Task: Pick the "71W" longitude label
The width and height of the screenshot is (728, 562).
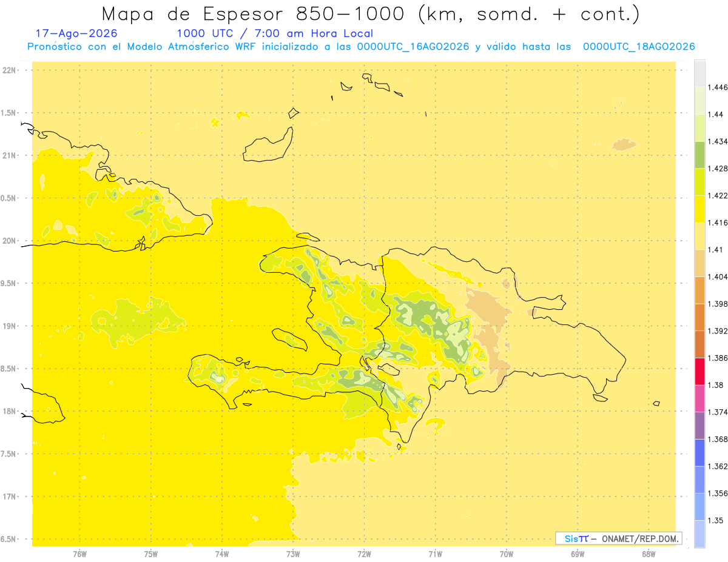Action: [435, 554]
